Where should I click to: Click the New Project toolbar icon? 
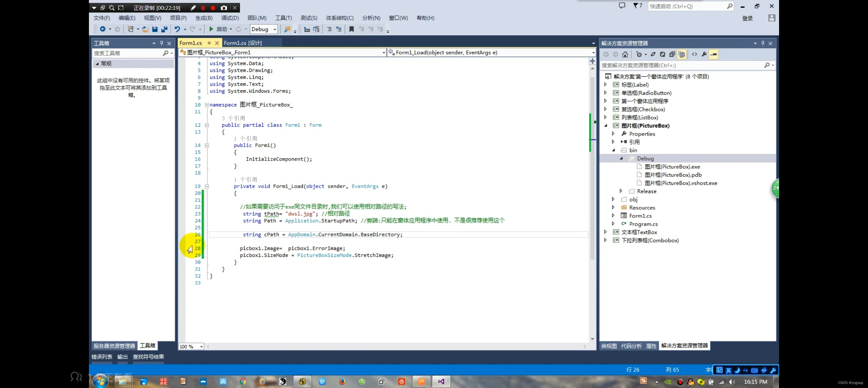click(130, 29)
